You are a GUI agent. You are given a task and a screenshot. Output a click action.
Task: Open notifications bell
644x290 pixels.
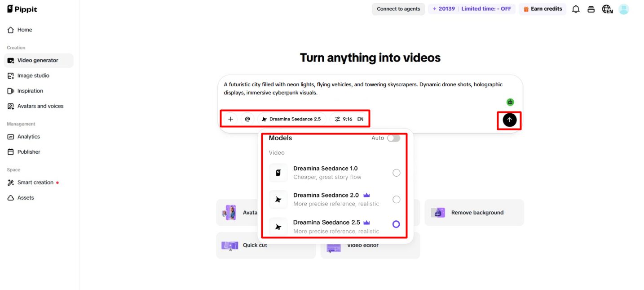pos(576,9)
